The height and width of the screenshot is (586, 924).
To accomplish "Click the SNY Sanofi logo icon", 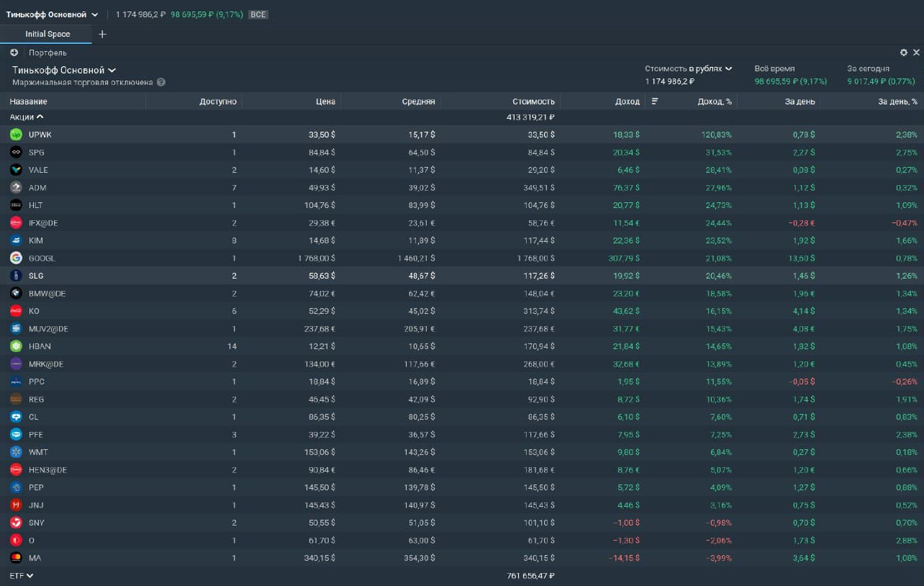I will (16, 523).
